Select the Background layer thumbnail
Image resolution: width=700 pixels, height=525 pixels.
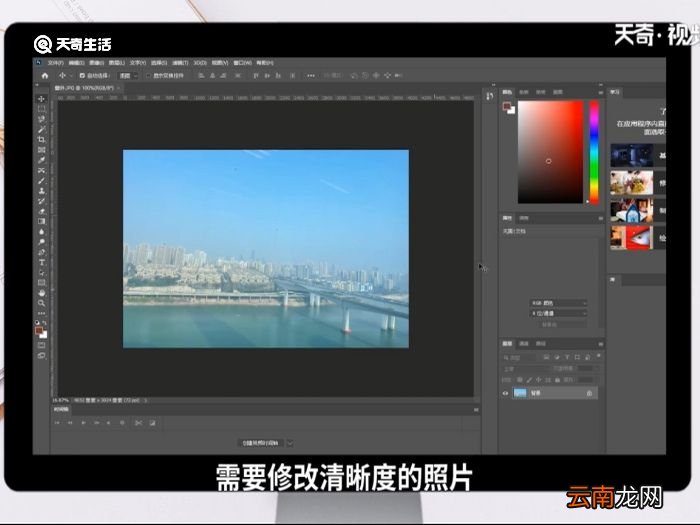[x=520, y=393]
